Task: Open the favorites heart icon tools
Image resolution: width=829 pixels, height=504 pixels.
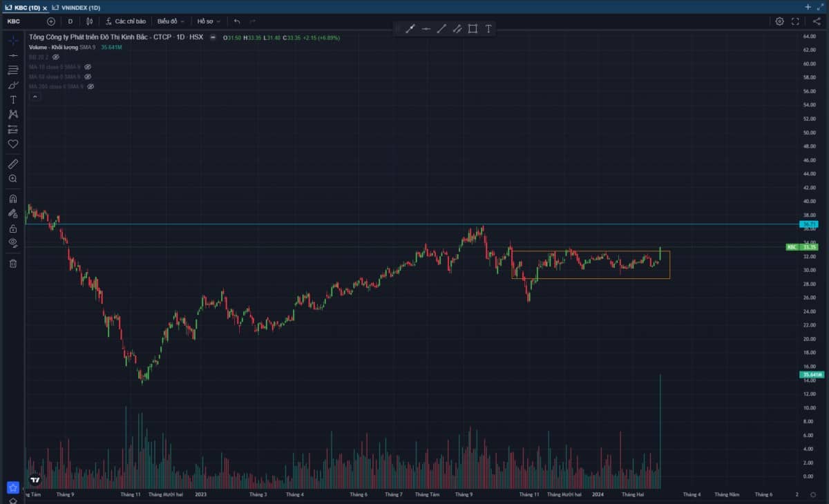Action: pos(13,144)
